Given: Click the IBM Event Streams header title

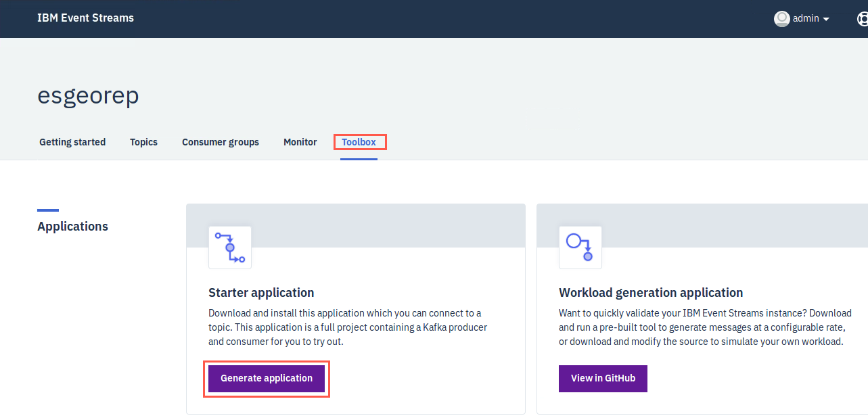Looking at the screenshot, I should pyautogui.click(x=85, y=18).
